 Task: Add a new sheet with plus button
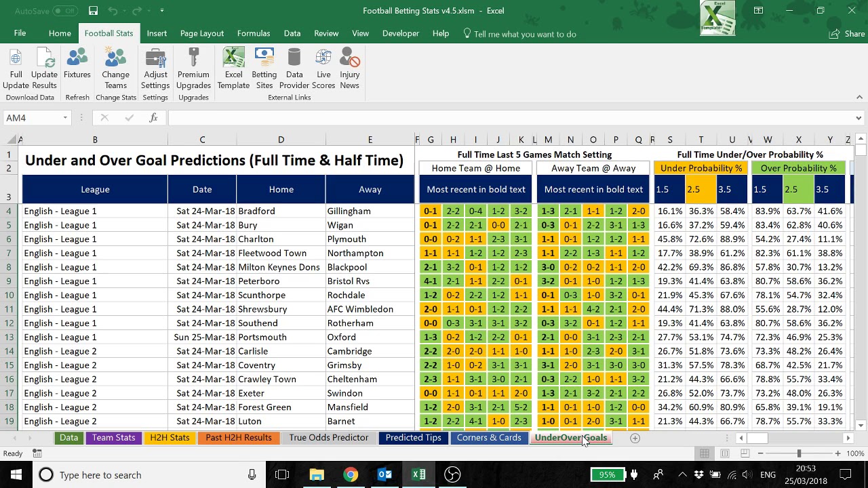point(635,439)
